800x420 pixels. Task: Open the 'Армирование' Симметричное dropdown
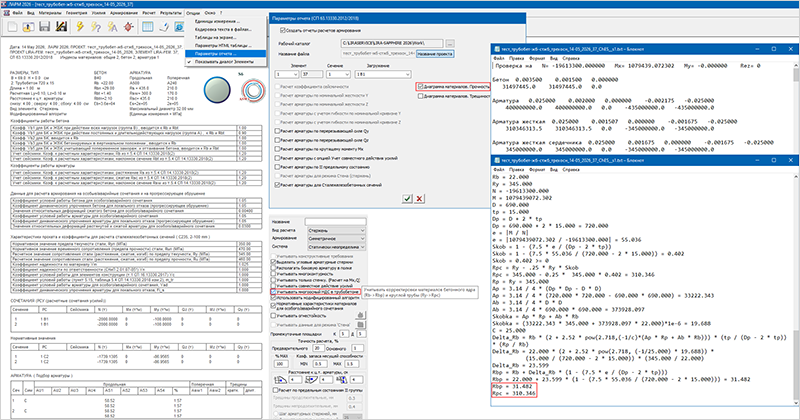[x=336, y=239]
